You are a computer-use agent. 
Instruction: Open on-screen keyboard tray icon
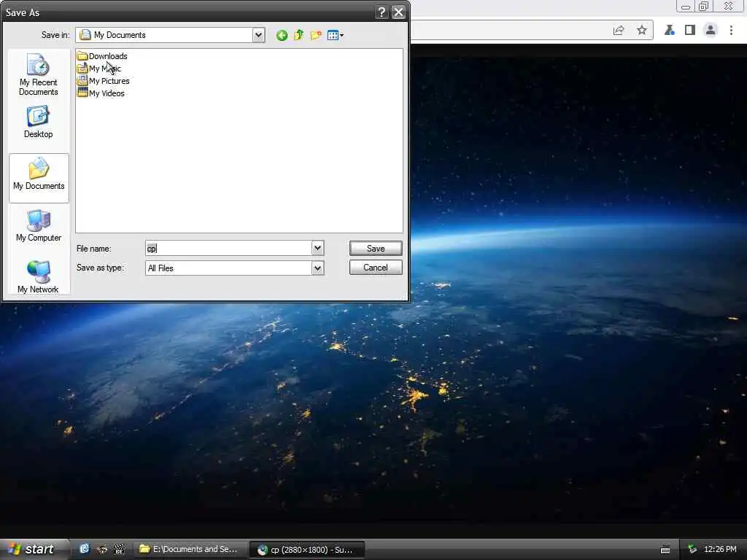click(665, 550)
